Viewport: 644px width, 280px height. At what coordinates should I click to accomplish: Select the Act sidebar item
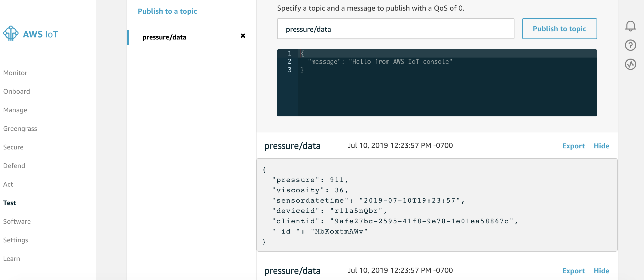click(x=8, y=185)
